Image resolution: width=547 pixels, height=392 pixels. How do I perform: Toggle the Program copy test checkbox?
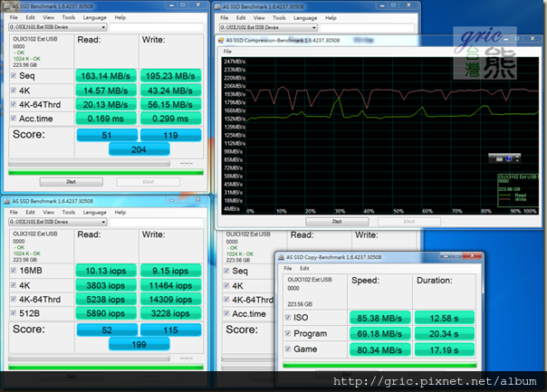tap(288, 333)
